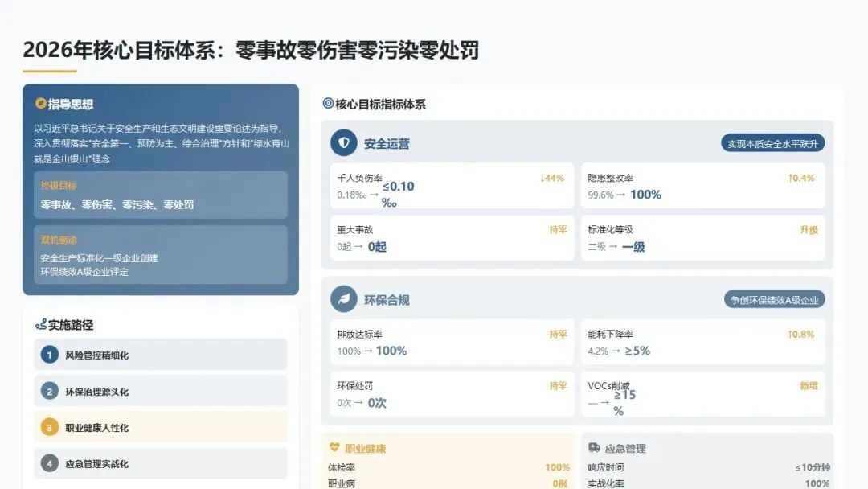Click the 新增 tag on VOCs削减

click(809, 386)
